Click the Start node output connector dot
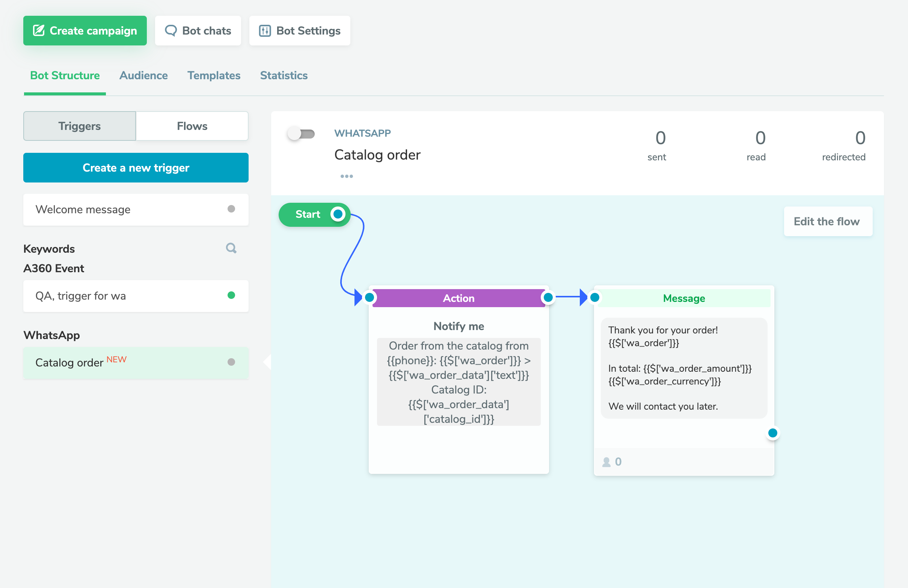Screen dimensions: 908x588 (338, 214)
